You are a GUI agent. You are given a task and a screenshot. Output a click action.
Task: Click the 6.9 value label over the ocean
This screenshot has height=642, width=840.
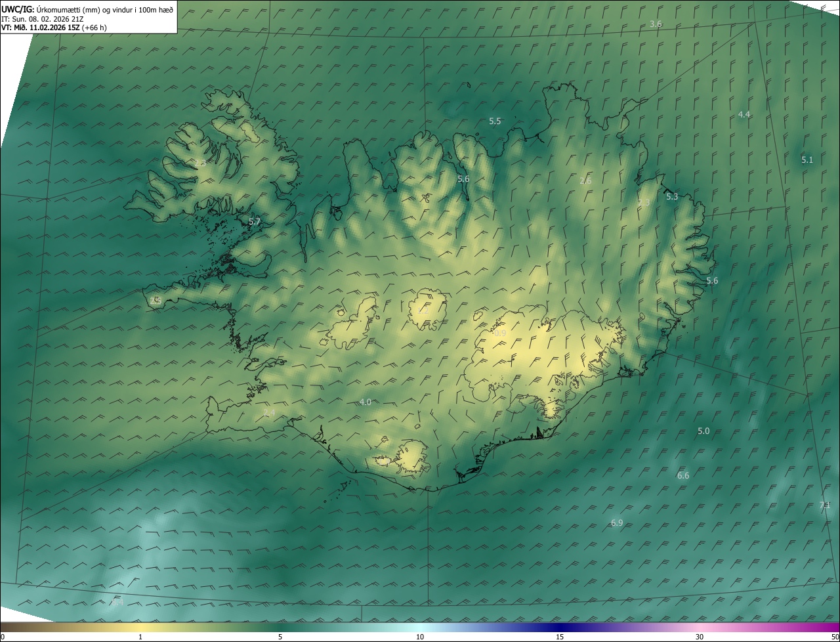(617, 523)
